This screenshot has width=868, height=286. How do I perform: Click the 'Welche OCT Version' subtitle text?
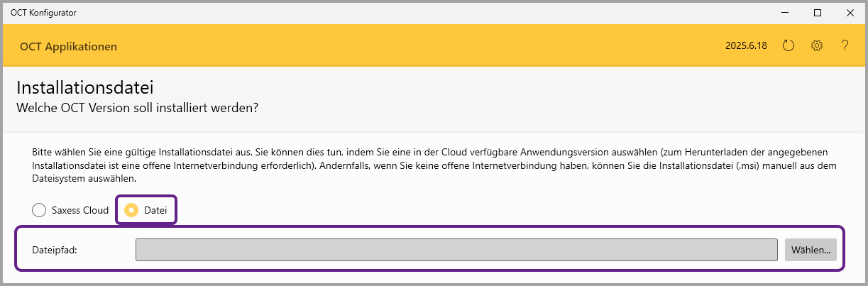tap(137, 109)
